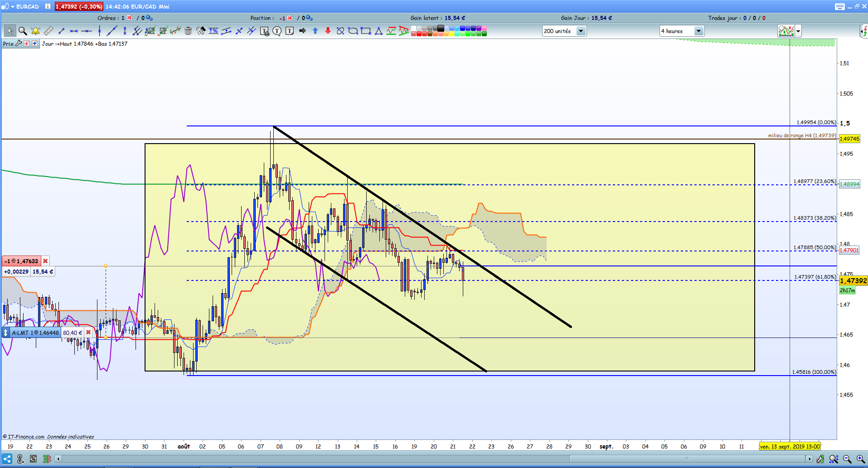Toggle the red down arrow beside Prix
Image resolution: width=868 pixels, height=468 pixels.
click(x=27, y=43)
